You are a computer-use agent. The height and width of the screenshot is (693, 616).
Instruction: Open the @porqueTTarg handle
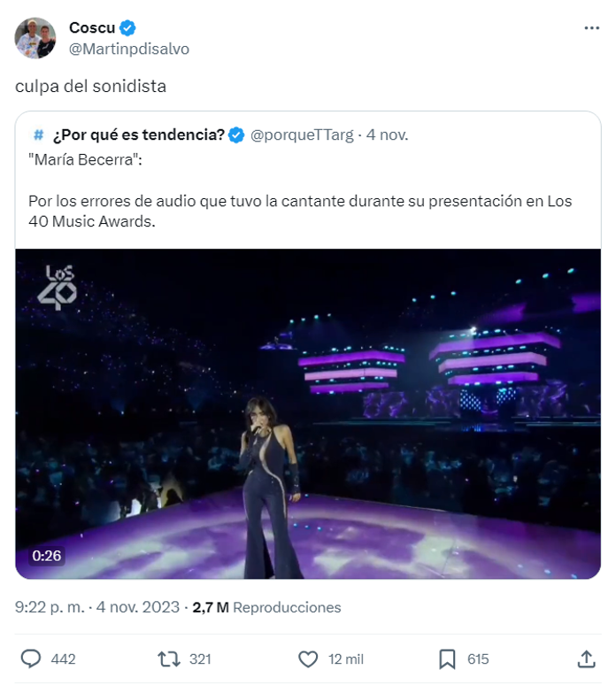(302, 135)
